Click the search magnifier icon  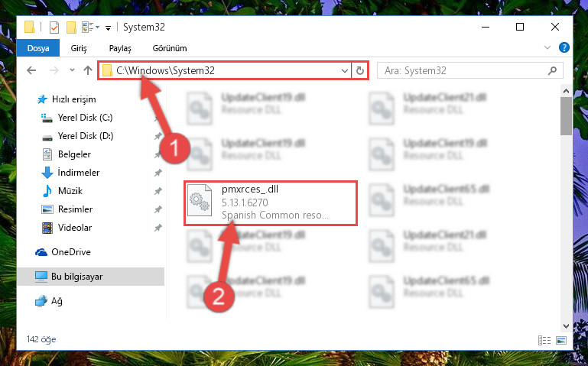[552, 70]
